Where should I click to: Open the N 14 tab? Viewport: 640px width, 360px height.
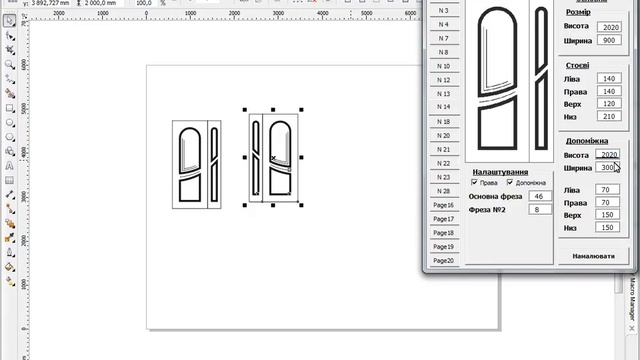[444, 107]
